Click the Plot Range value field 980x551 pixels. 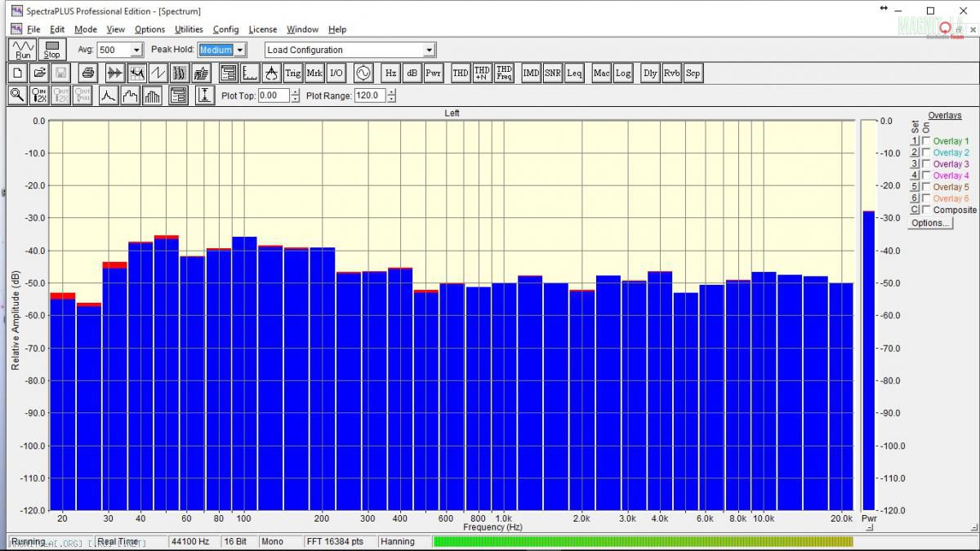[370, 96]
